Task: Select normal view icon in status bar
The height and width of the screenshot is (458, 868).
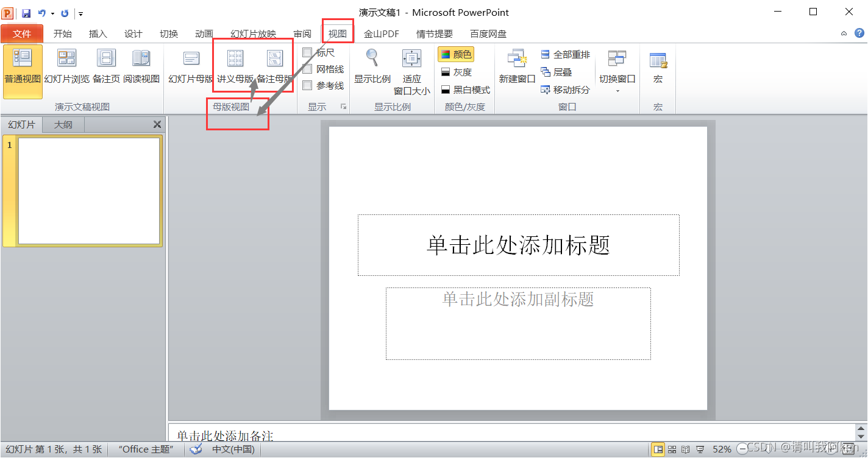Action: click(658, 449)
